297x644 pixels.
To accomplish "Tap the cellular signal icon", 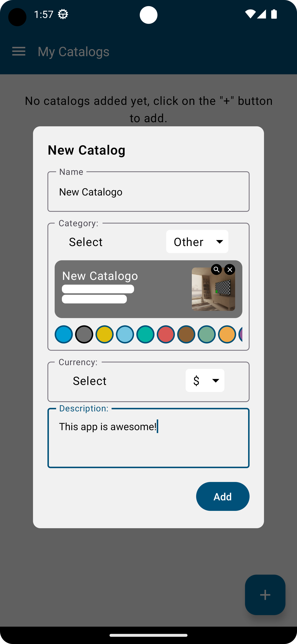I will (x=262, y=14).
